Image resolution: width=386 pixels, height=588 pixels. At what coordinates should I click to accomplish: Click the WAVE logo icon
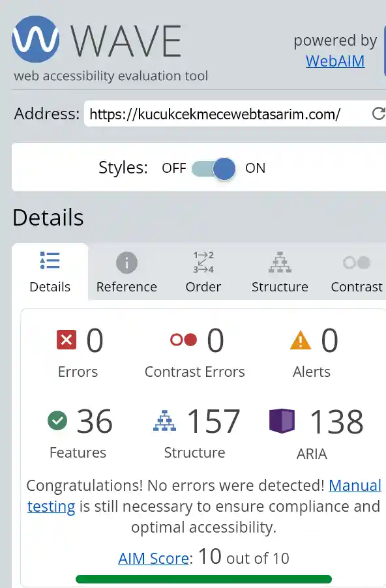point(35,39)
